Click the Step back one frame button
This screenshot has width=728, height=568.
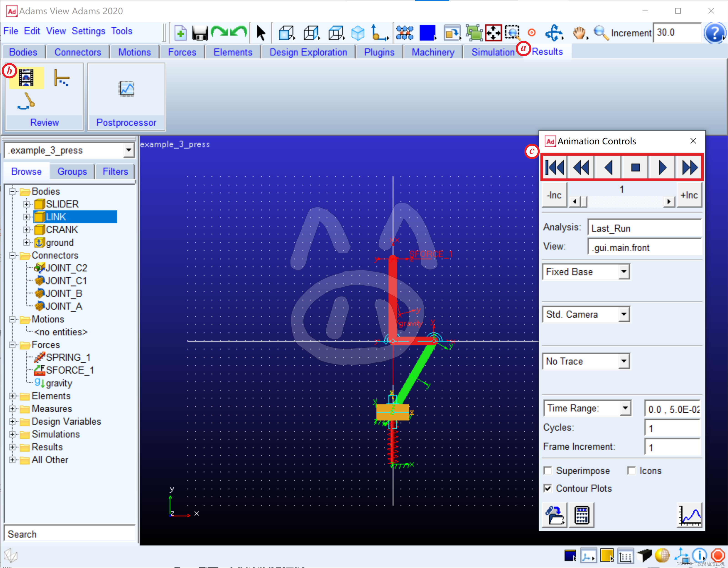click(x=608, y=167)
